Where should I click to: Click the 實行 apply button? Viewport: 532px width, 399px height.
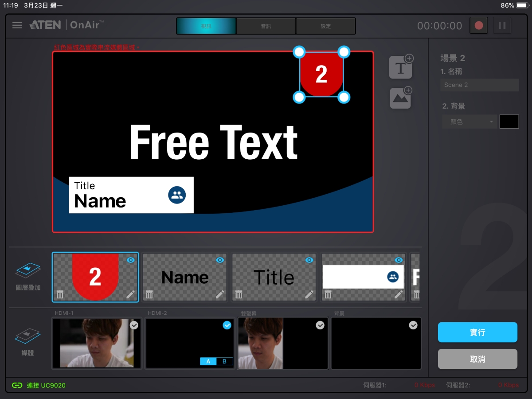tap(477, 332)
